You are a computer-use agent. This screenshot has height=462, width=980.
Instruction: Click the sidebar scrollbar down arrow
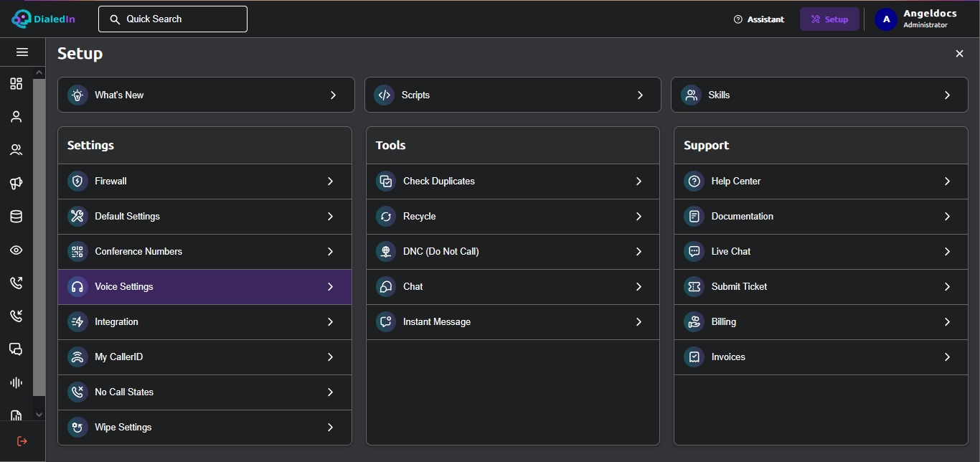[39, 415]
